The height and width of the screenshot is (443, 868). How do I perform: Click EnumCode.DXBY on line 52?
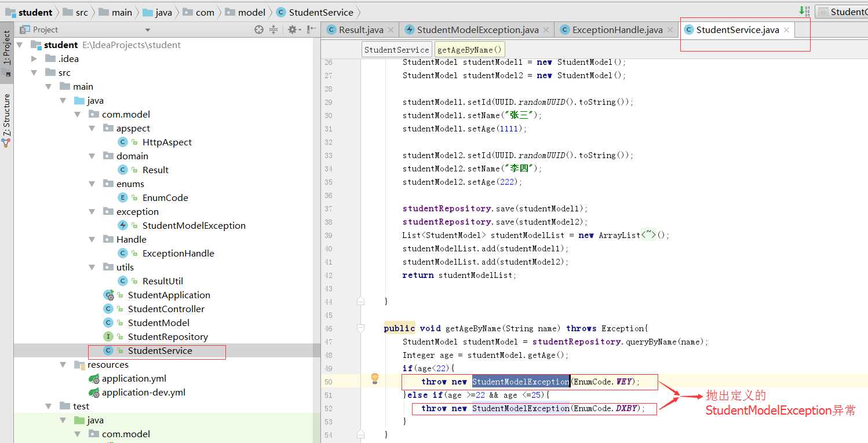click(607, 408)
